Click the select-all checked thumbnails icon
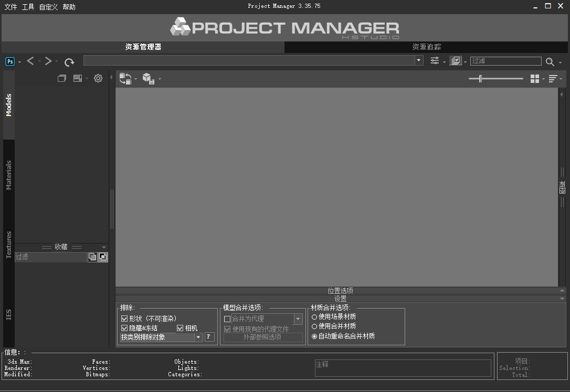This screenshot has width=570, height=392. (456, 61)
